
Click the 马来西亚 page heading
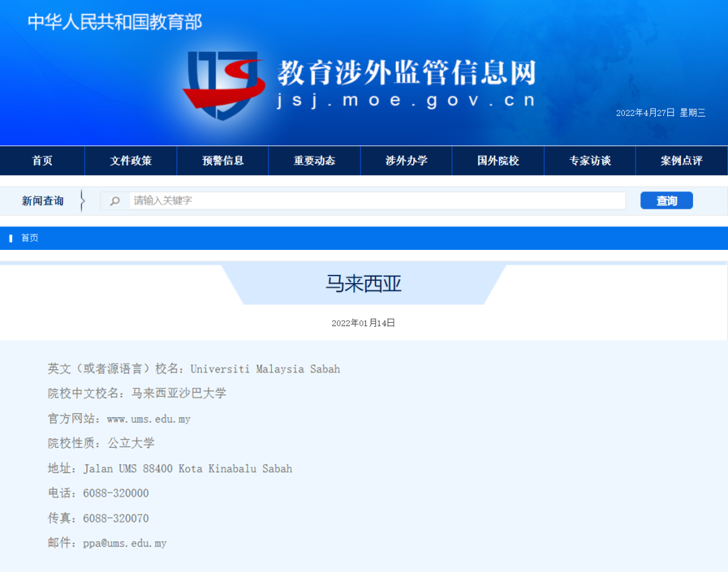(x=363, y=284)
